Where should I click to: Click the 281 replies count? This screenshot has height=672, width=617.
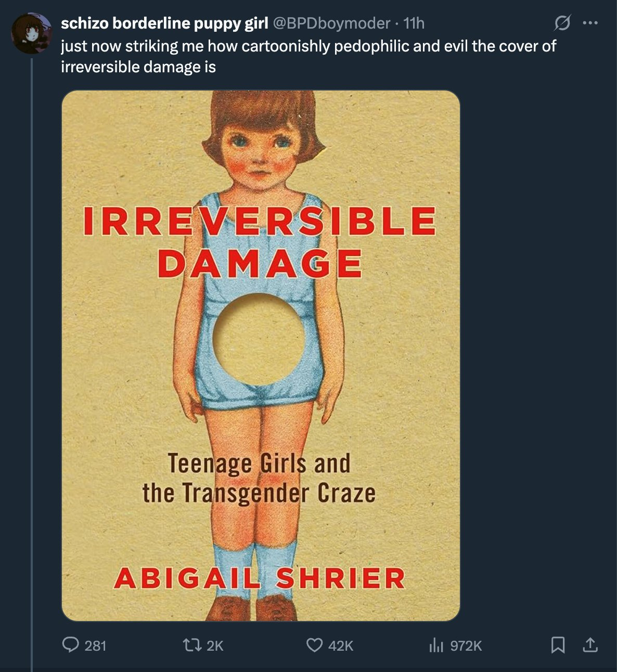tap(95, 646)
